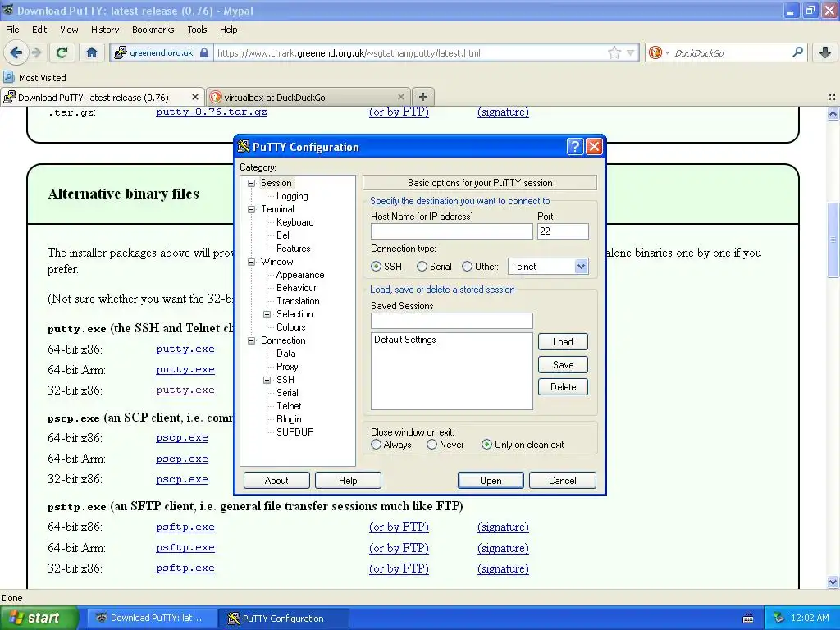The height and width of the screenshot is (630, 840).
Task: Click the browser Forward arrow
Action: pos(36,52)
